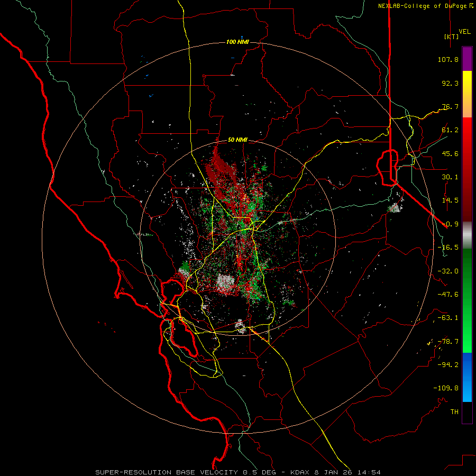
Task: Click the 30.1 velocity scale value
Action: 450,177
